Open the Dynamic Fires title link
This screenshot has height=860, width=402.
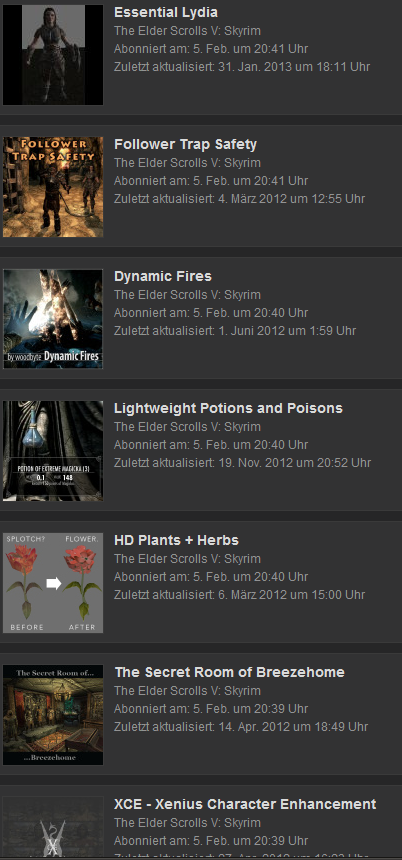click(163, 276)
